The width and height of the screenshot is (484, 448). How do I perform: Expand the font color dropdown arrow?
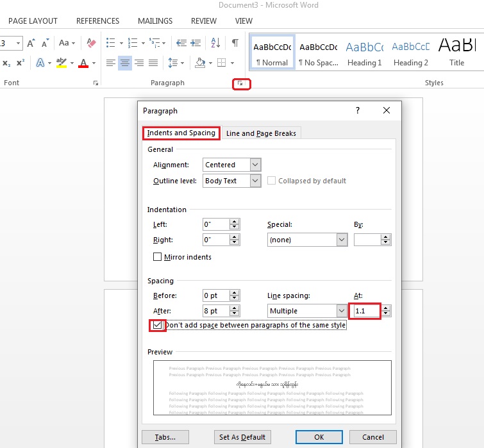point(94,63)
